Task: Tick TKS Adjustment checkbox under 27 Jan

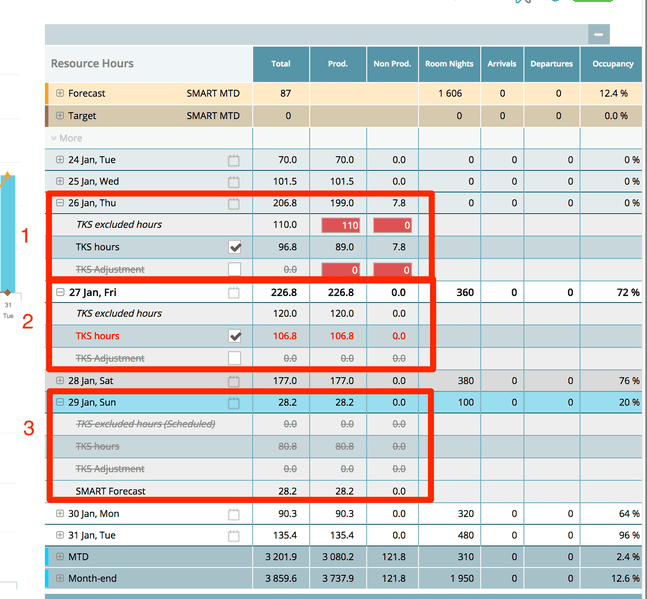Action: [x=234, y=358]
